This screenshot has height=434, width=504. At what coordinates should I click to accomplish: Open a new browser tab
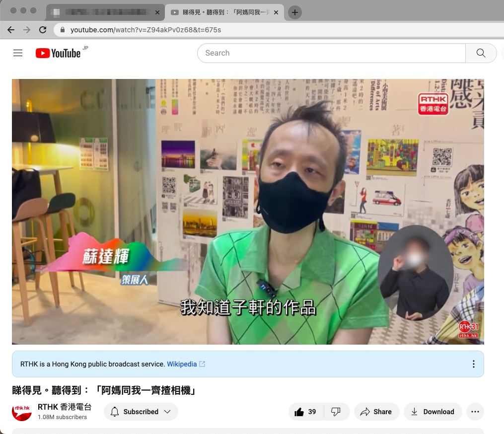click(295, 12)
